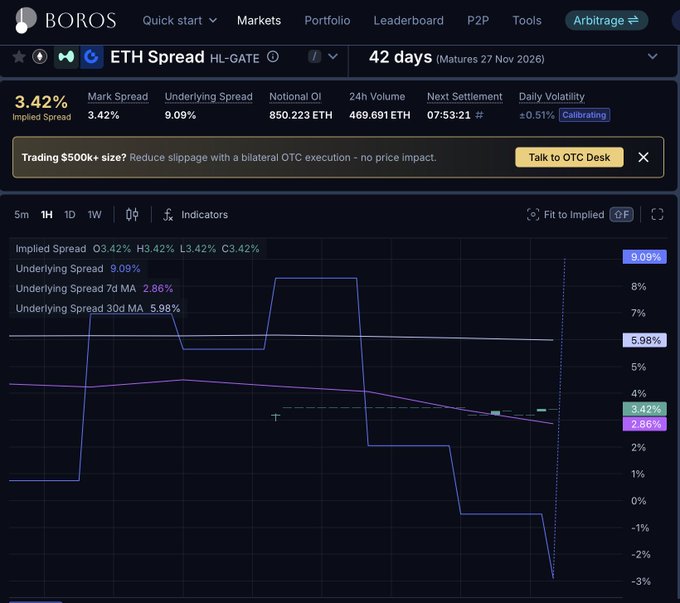680x603 pixels.
Task: Open the Tools menu
Action: 527,20
